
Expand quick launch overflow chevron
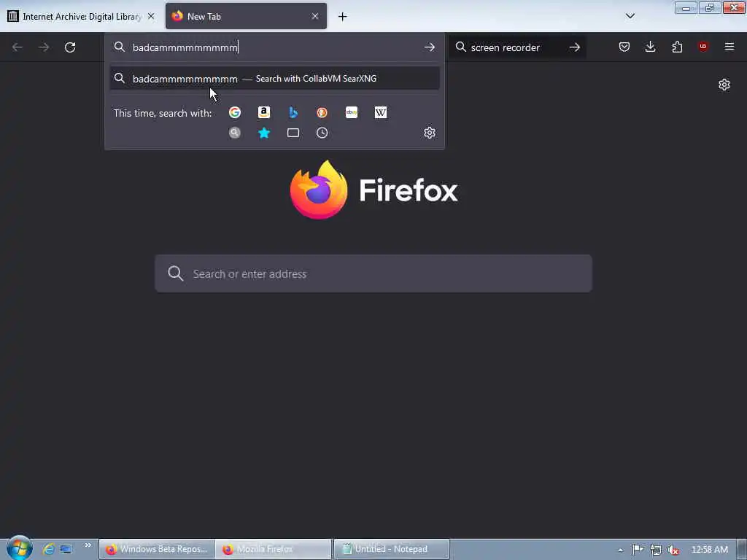tap(88, 545)
